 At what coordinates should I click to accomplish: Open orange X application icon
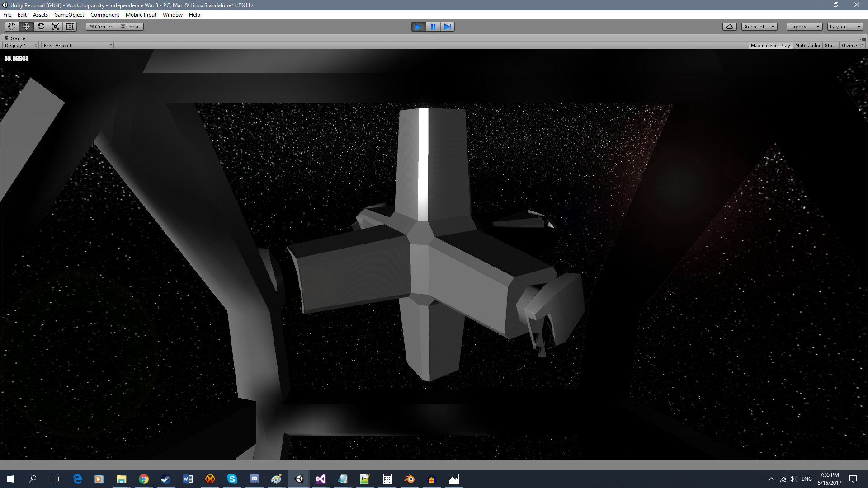coord(210,479)
